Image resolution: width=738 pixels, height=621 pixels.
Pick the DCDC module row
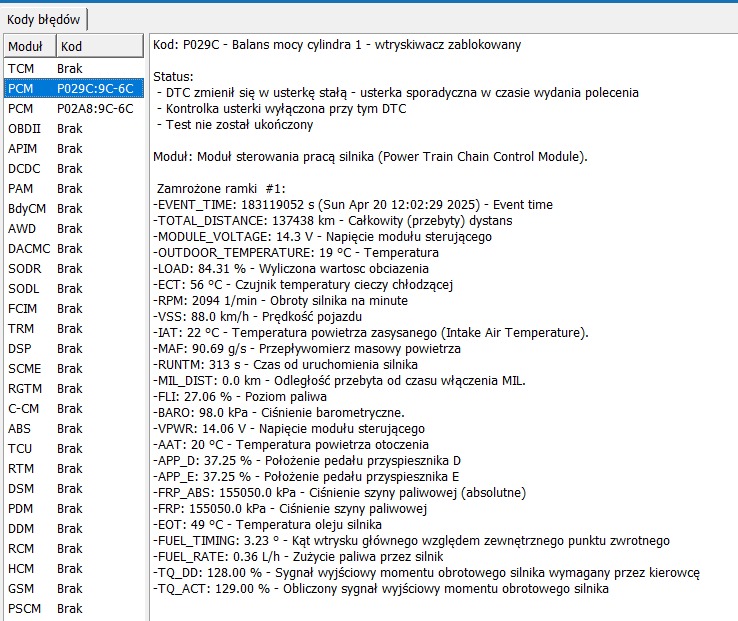click(72, 168)
